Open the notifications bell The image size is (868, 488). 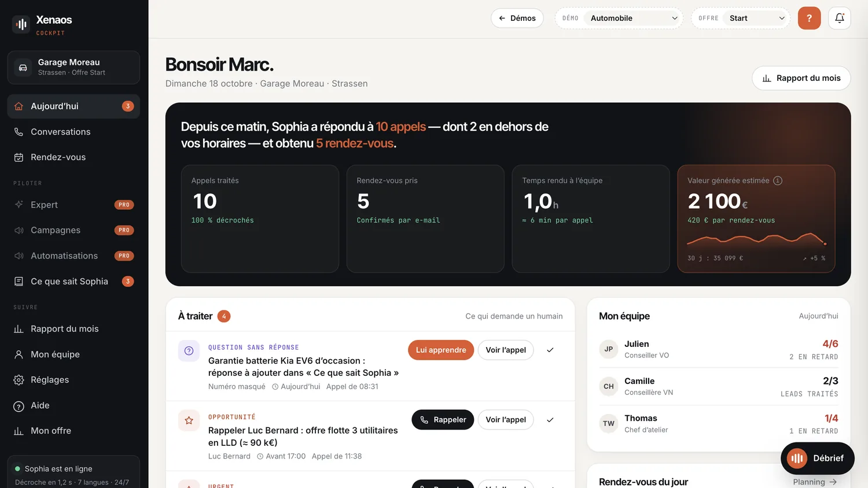(840, 18)
